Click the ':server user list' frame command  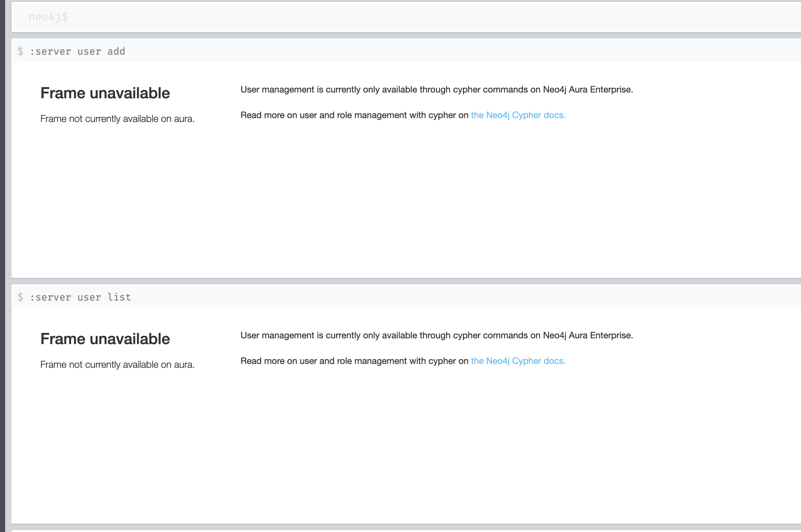point(80,297)
